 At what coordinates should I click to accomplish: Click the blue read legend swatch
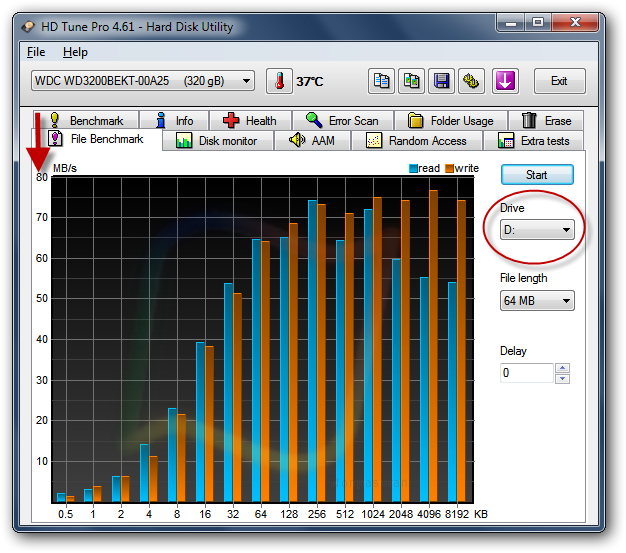tap(413, 168)
